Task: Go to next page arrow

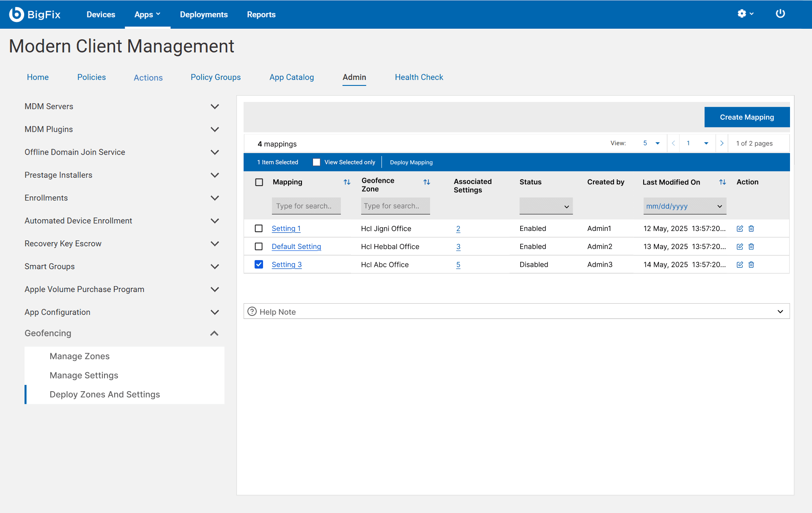Action: [x=721, y=143]
